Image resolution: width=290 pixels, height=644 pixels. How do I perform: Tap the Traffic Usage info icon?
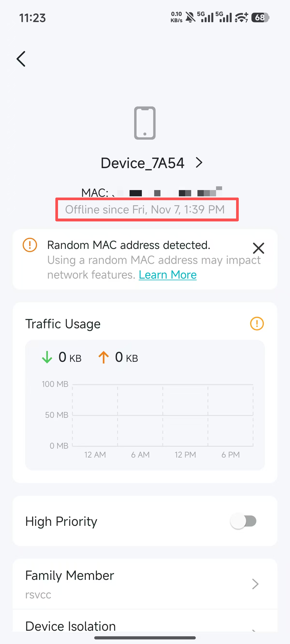coord(257,323)
